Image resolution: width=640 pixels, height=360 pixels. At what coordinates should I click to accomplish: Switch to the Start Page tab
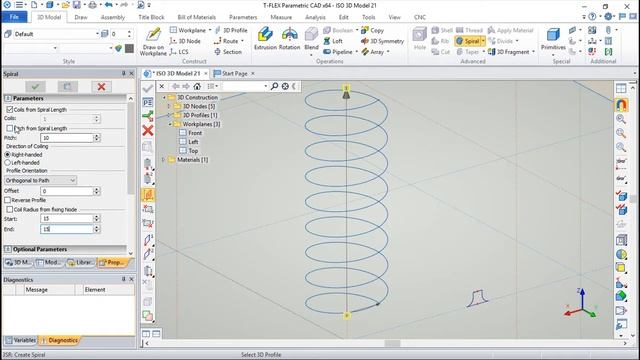[x=234, y=73]
